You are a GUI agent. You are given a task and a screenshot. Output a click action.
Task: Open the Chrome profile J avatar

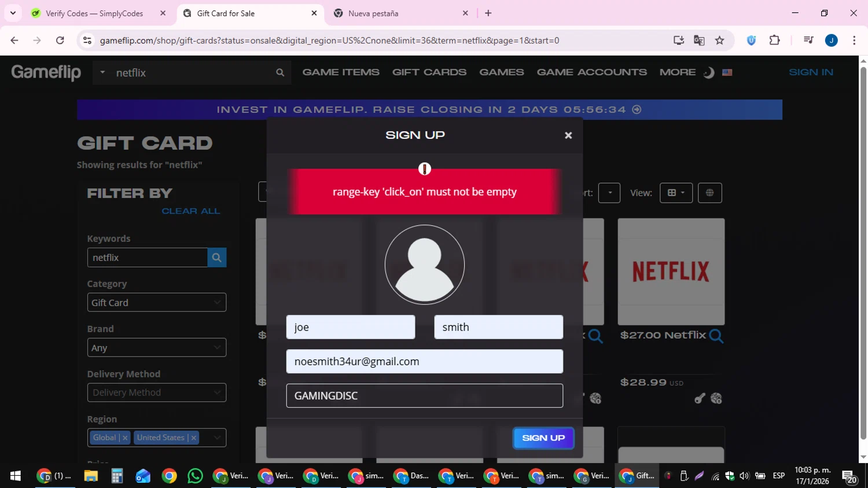832,41
